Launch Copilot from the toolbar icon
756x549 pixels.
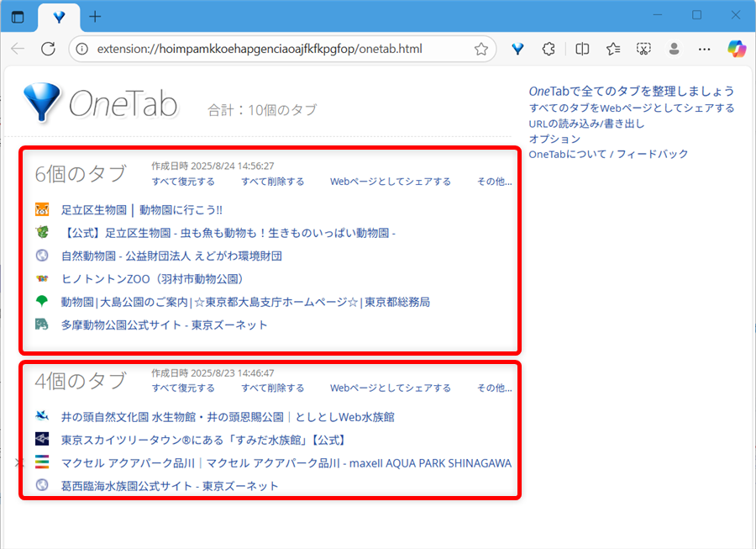pos(737,49)
